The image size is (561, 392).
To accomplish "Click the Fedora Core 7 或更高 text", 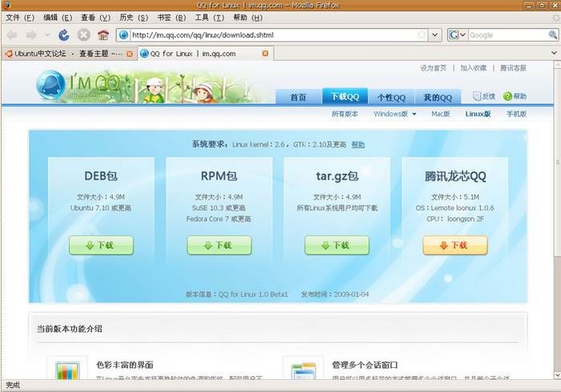I will pyautogui.click(x=219, y=219).
